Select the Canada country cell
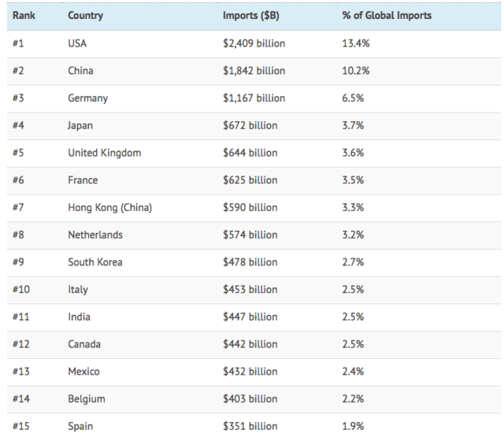Screen dimensions: 504x441 tap(84, 344)
